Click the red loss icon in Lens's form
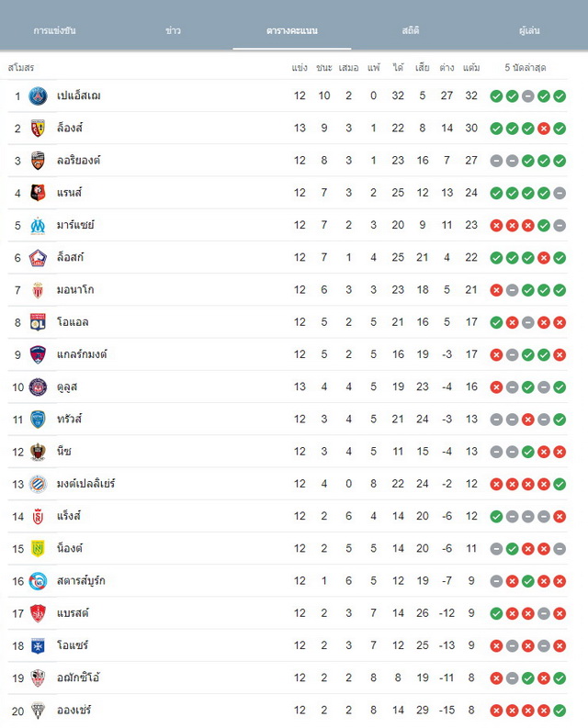 544,129
